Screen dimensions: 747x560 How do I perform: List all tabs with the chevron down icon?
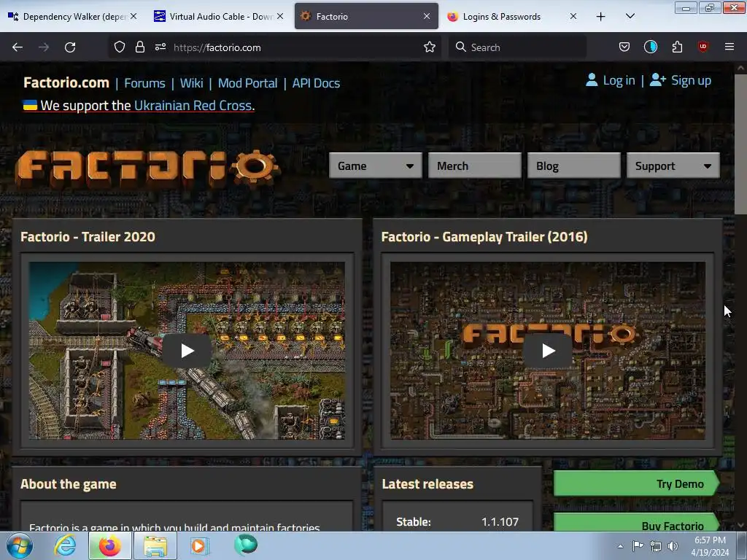coord(630,17)
